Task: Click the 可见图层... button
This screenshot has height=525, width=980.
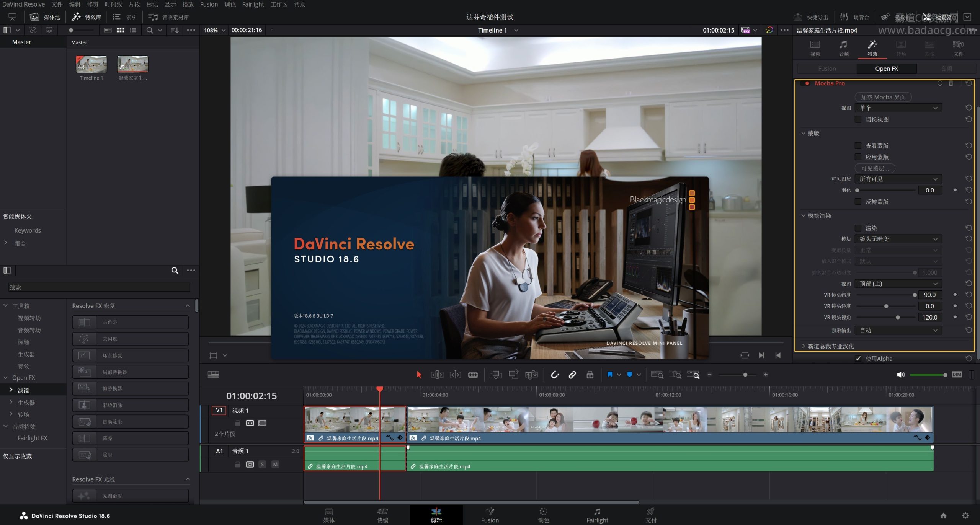Action: 875,168
